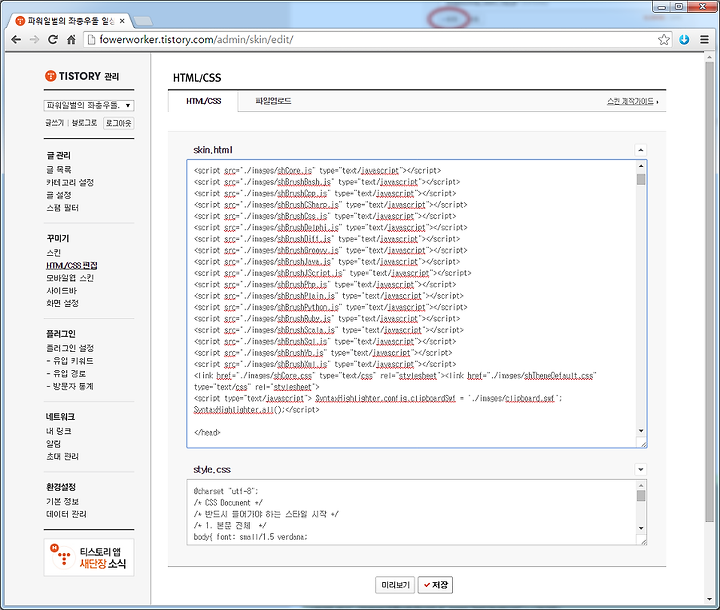The image size is (720, 610).
Task: Click the browser back arrow
Action: coord(16,40)
